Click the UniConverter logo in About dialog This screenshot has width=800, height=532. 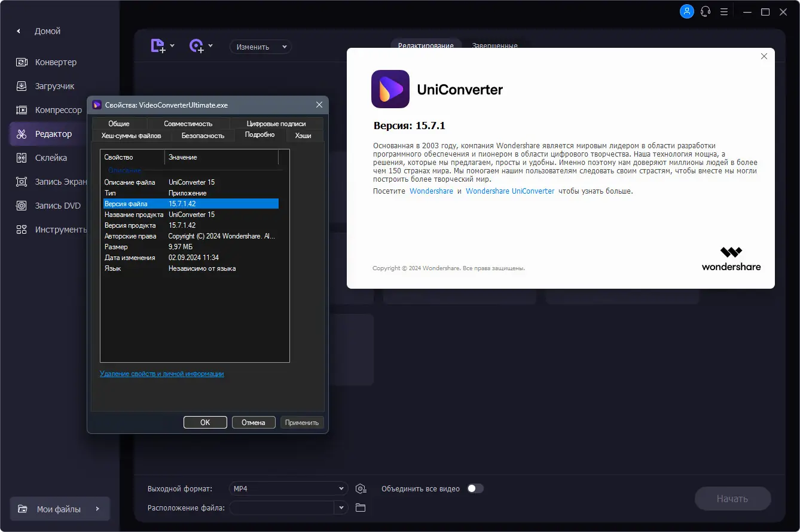pos(390,89)
